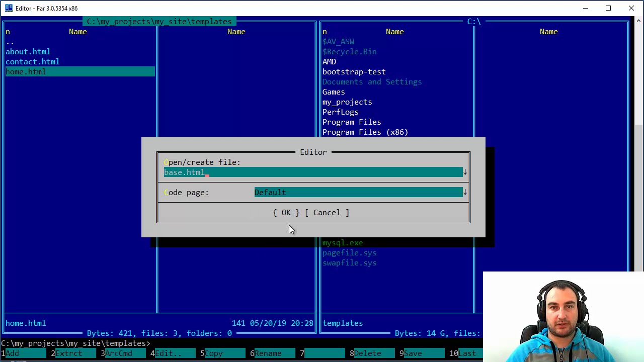This screenshot has height=362, width=644.
Task: Click the 2 Extrct function key
Action: (x=73, y=353)
